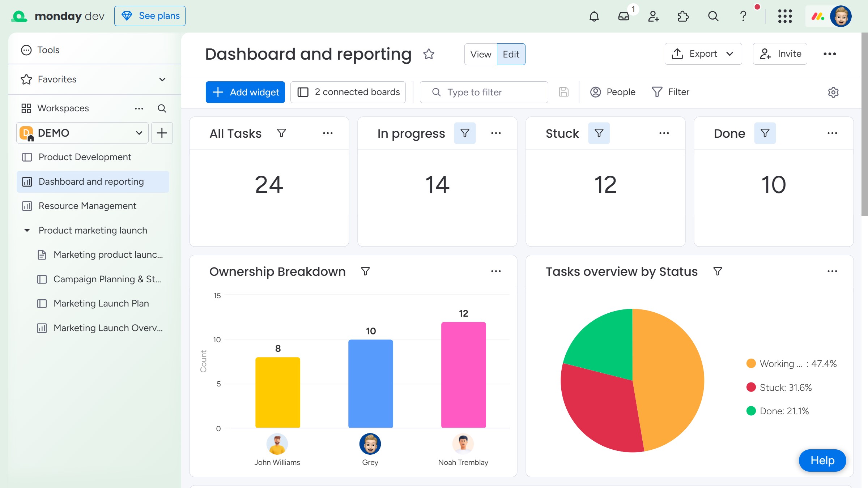This screenshot has width=868, height=488.
Task: Open the People filter
Action: [x=613, y=92]
